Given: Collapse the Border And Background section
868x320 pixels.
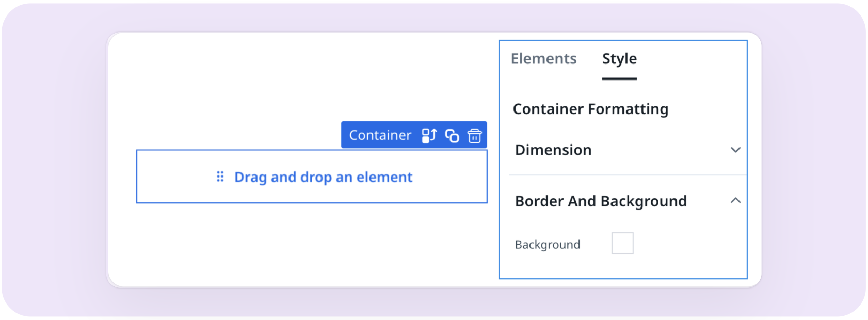Looking at the screenshot, I should (x=736, y=200).
